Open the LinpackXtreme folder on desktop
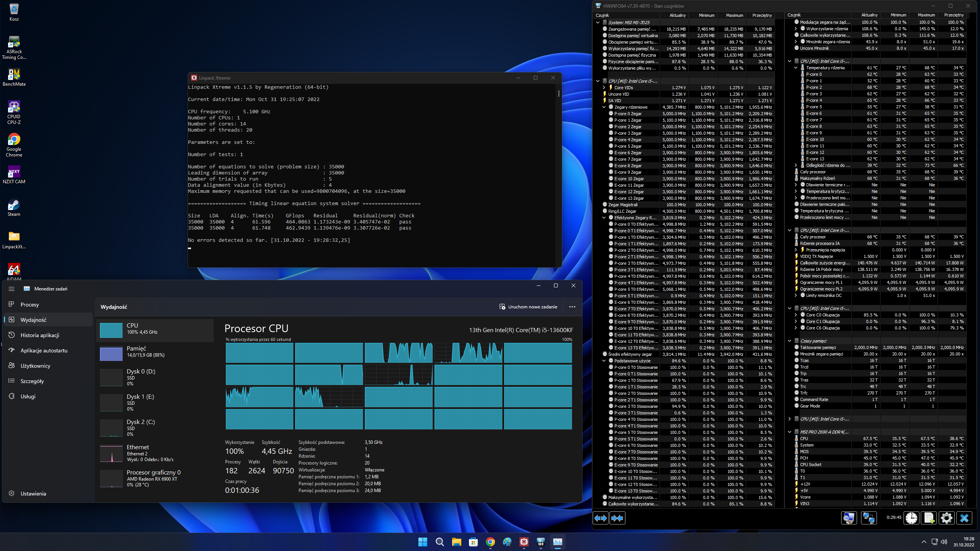Screen dimensions: 980x551 coord(14,240)
